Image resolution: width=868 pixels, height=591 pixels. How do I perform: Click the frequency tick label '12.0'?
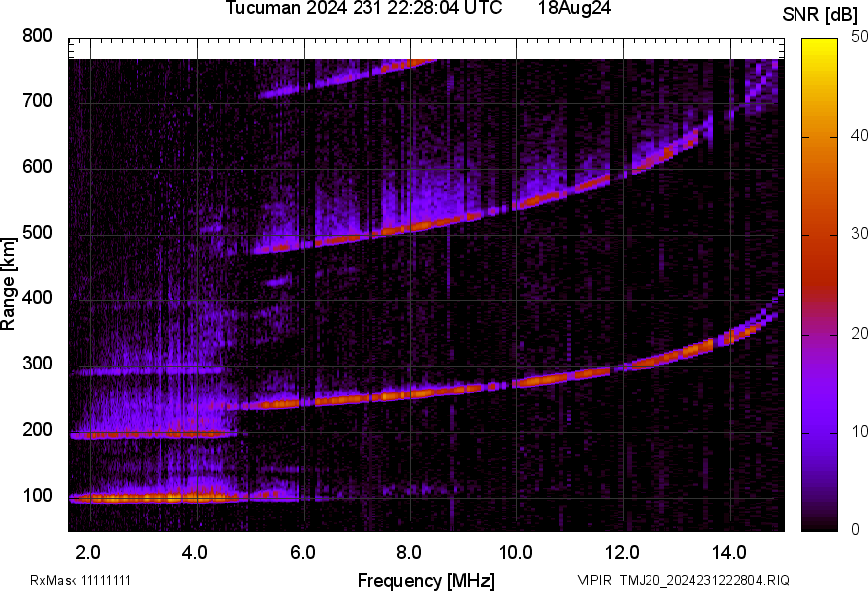[623, 553]
